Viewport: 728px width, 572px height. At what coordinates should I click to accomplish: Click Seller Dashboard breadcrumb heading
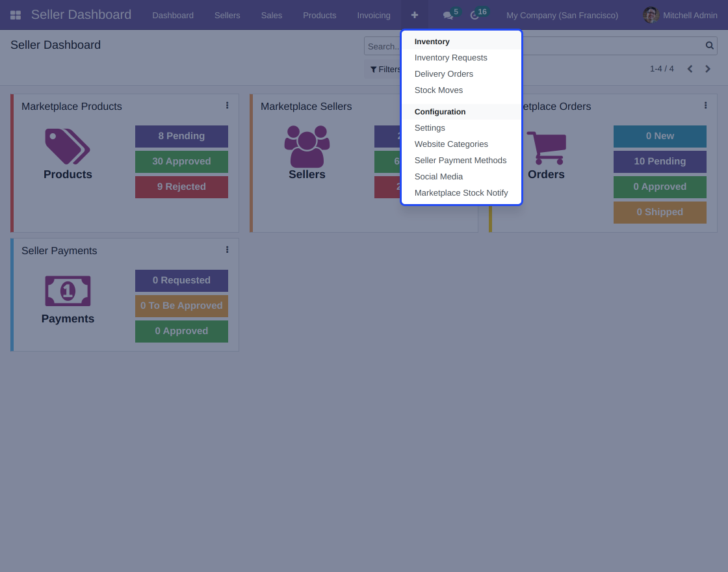[x=55, y=45]
